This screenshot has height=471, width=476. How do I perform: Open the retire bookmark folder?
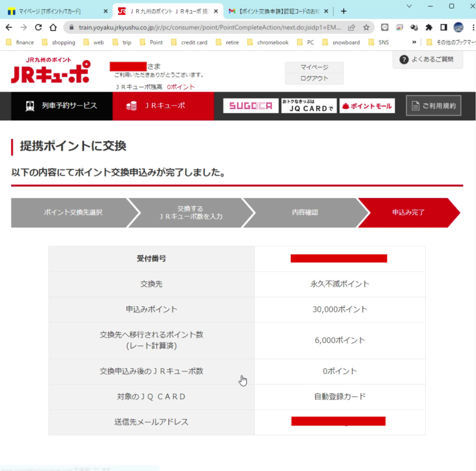tap(227, 42)
